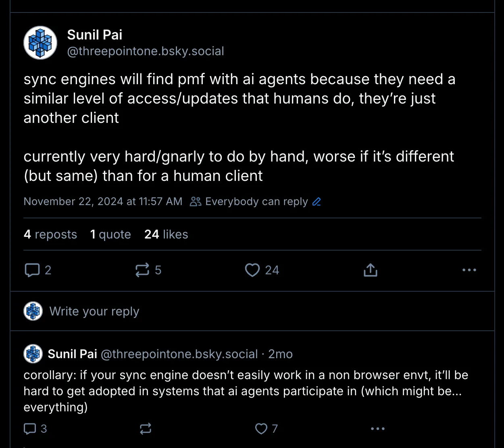
Task: View the 4 reposts list
Action: [x=50, y=234]
